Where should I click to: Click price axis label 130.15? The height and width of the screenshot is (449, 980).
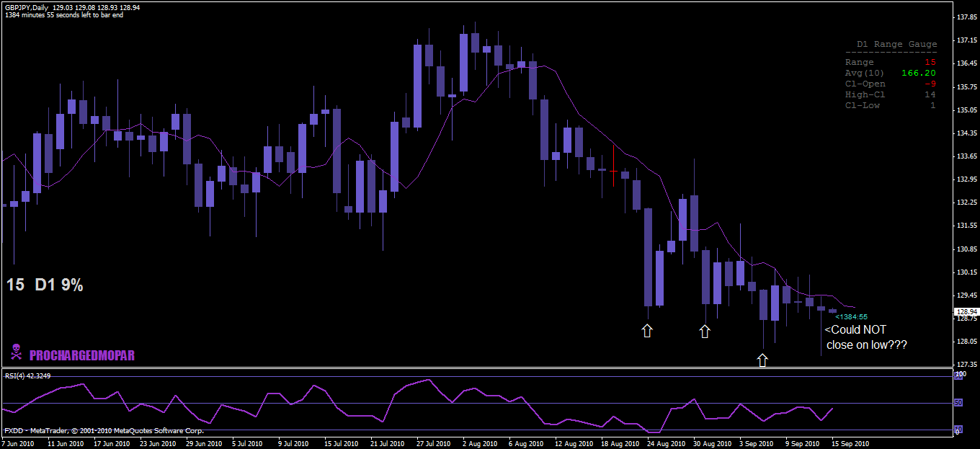pyautogui.click(x=966, y=272)
